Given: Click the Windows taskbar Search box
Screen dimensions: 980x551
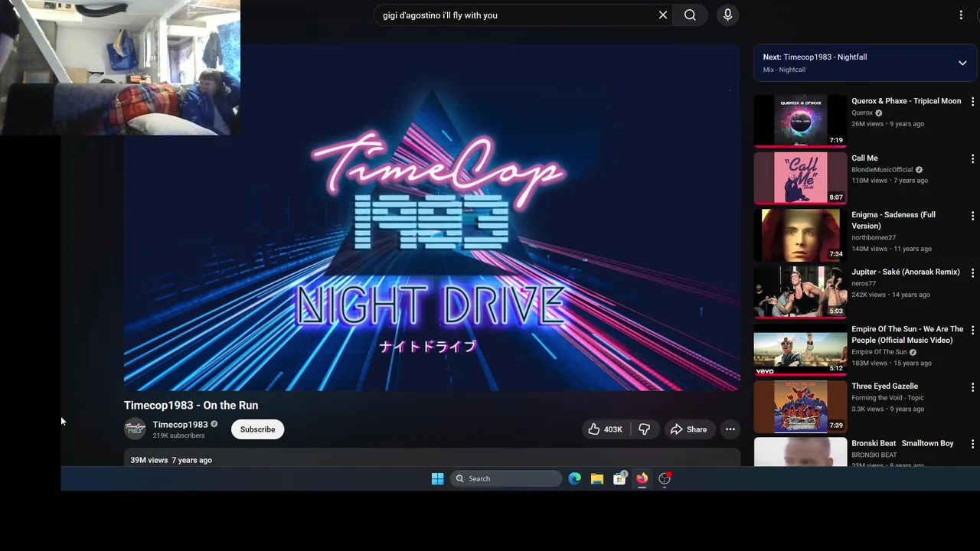Looking at the screenshot, I should tap(505, 479).
